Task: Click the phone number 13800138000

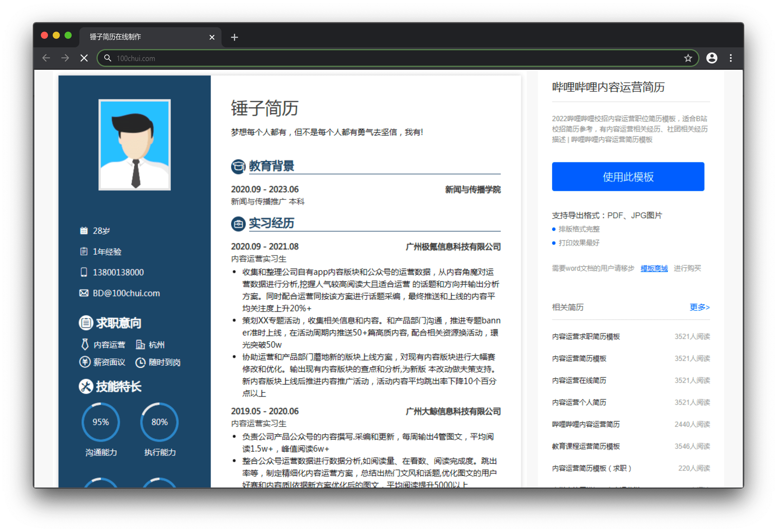Action: [x=118, y=272]
